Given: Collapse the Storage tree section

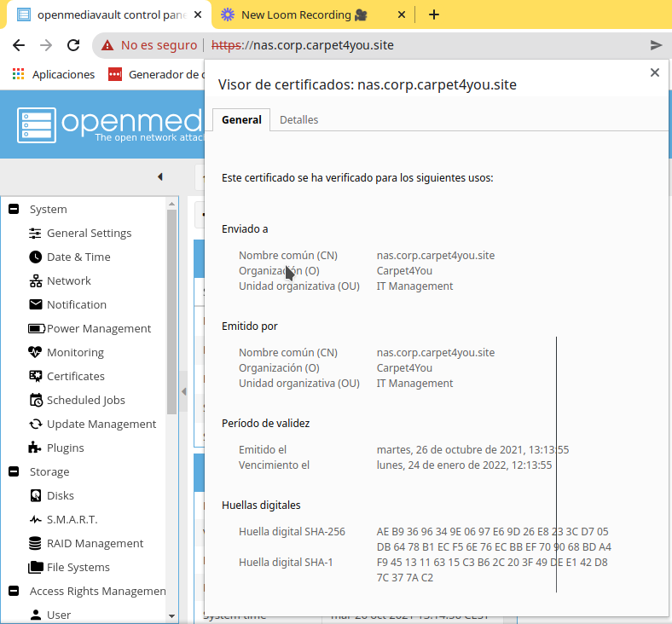Looking at the screenshot, I should (x=14, y=471).
